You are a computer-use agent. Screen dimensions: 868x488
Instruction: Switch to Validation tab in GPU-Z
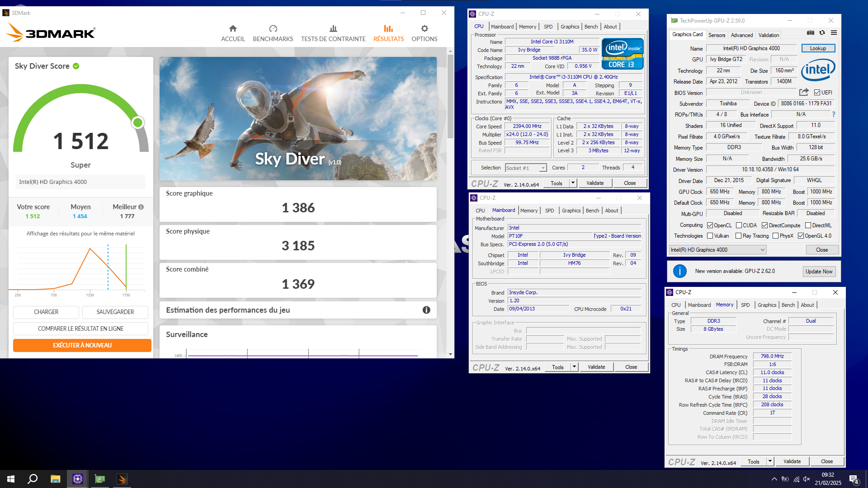(x=769, y=35)
